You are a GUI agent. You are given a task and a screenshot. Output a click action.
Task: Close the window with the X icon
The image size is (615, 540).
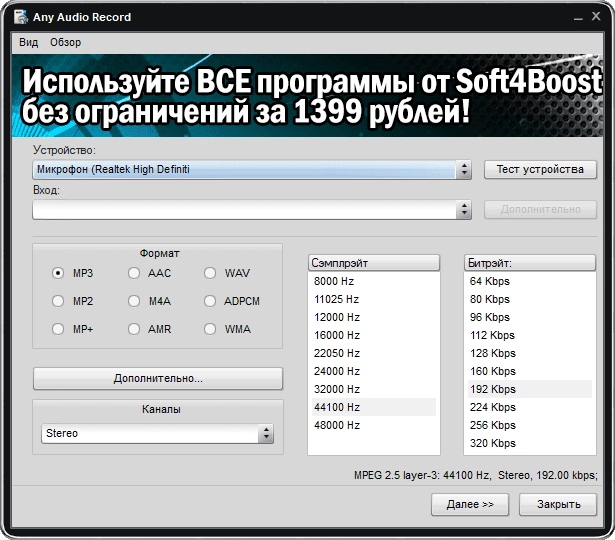pyautogui.click(x=596, y=16)
